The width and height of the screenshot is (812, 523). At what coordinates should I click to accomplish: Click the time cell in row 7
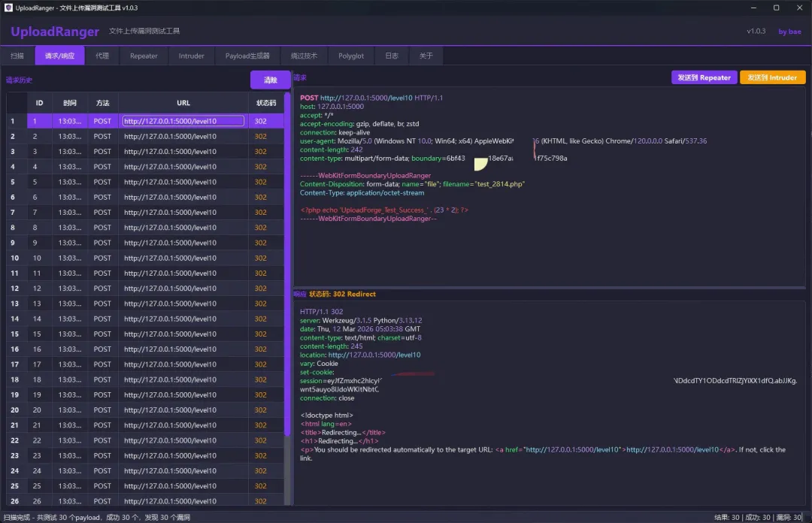click(70, 213)
